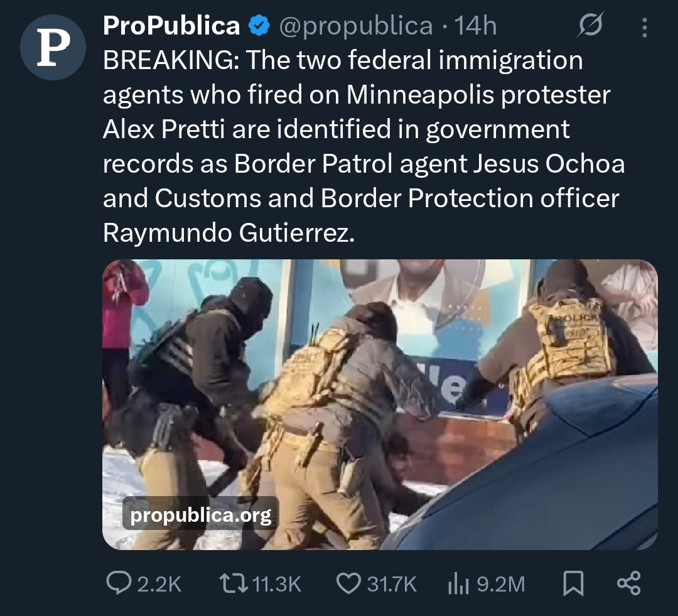Open the share icon
The height and width of the screenshot is (616, 678).
coord(628,583)
